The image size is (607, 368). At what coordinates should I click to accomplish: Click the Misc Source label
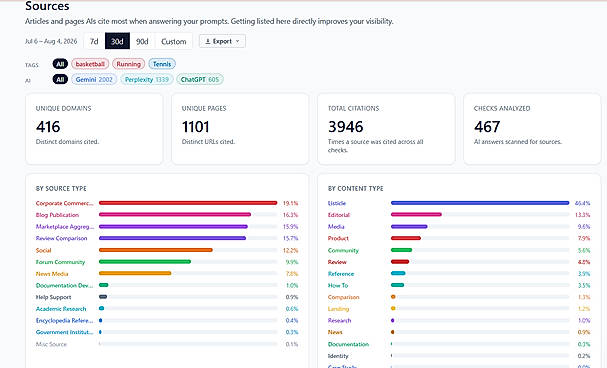(51, 344)
